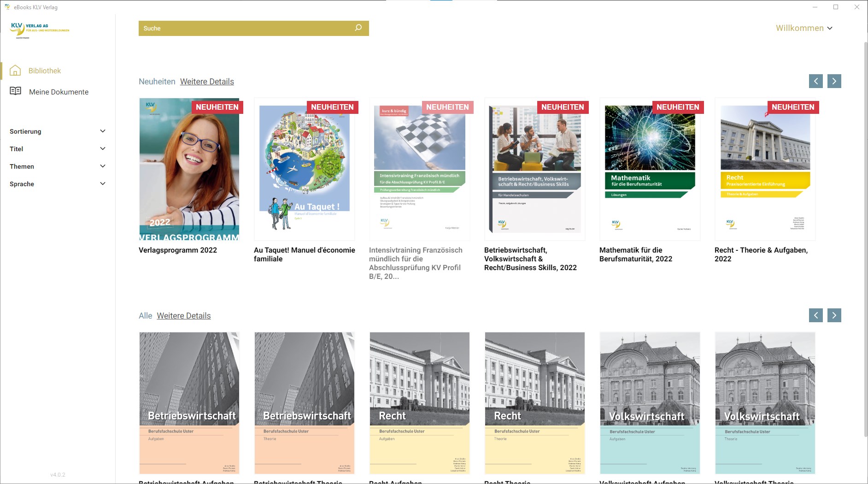Click title Betriebswirtschaft, Volkswirtschaft & Recht/Business Skills, 2022

530,259
